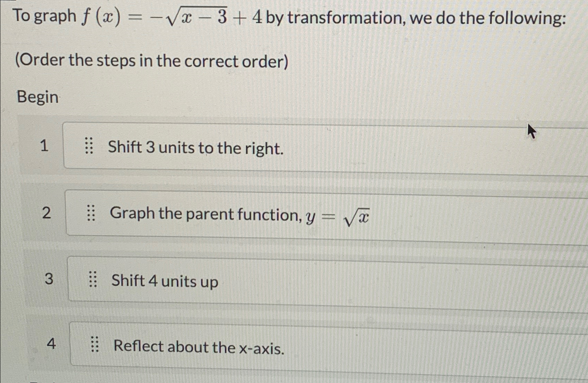Click the drag handle on 'Graph the parent function'
This screenshot has height=383, width=588.
91,213
